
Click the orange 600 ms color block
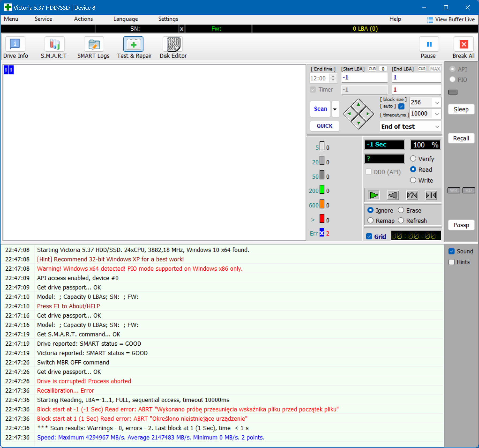tap(322, 204)
